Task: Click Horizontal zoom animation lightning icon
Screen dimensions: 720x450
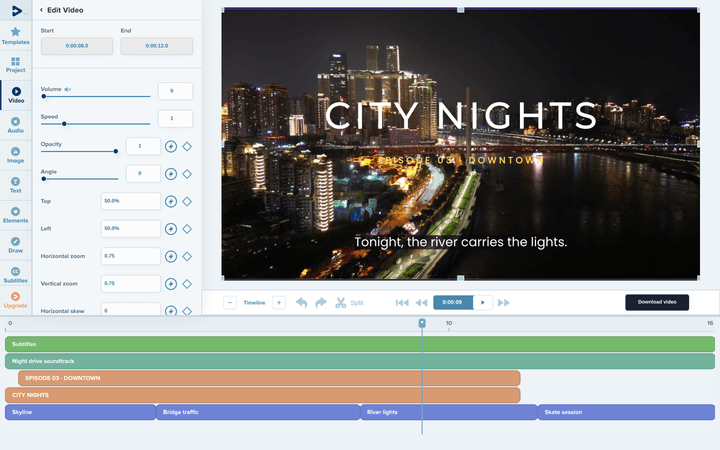Action: pos(171,256)
